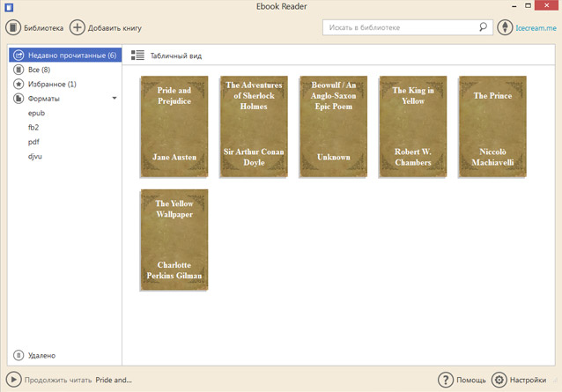Collapse the Форматы dropdown arrow

click(x=115, y=98)
